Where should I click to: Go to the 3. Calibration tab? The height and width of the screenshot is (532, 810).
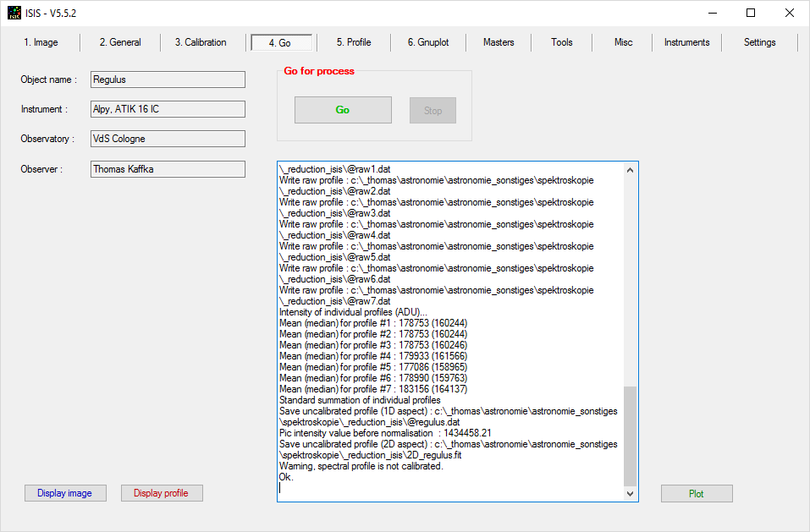pos(201,42)
